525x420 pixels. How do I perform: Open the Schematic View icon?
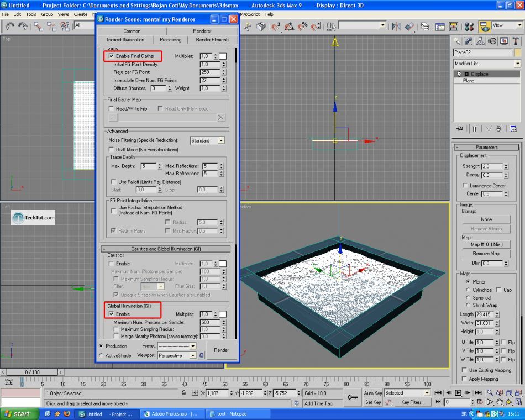[454, 27]
